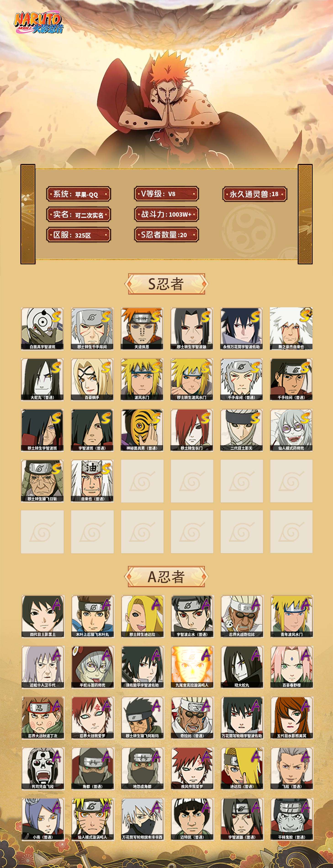The width and height of the screenshot is (333, 868).
Task: Select the 天道佩恩 ninja portrait
Action: pyautogui.click(x=142, y=329)
